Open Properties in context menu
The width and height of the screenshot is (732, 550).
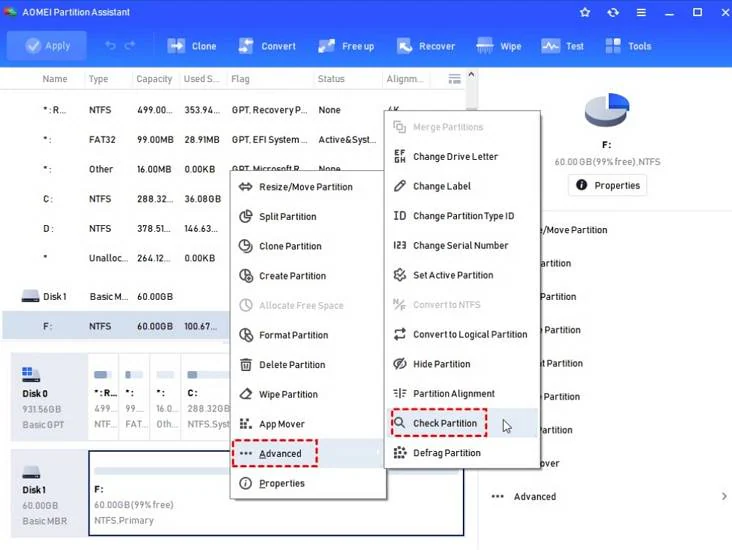point(308,483)
